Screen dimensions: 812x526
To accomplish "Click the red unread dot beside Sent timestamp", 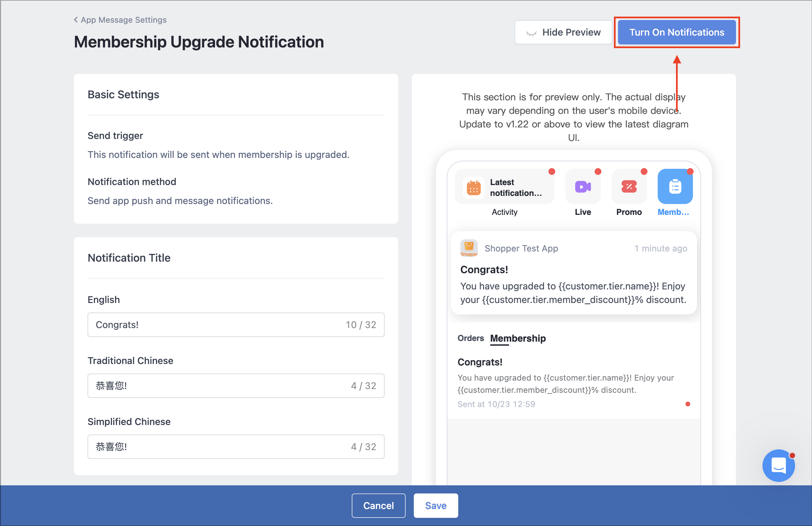I will click(x=688, y=404).
